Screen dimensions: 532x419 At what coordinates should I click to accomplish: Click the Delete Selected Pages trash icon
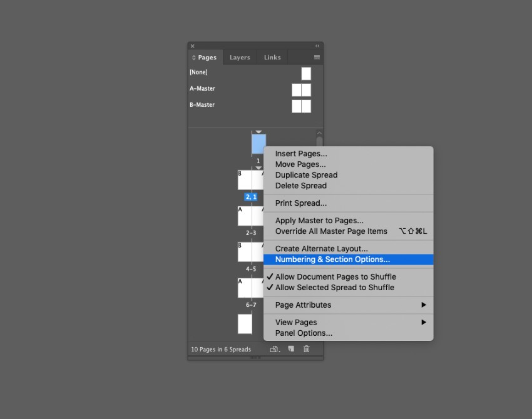coord(307,349)
